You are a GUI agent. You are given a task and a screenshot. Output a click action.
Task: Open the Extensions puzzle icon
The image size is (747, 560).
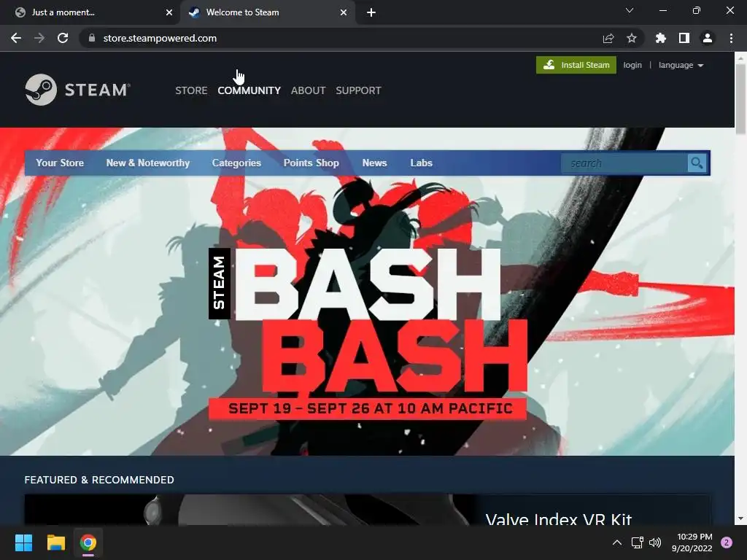661,38
